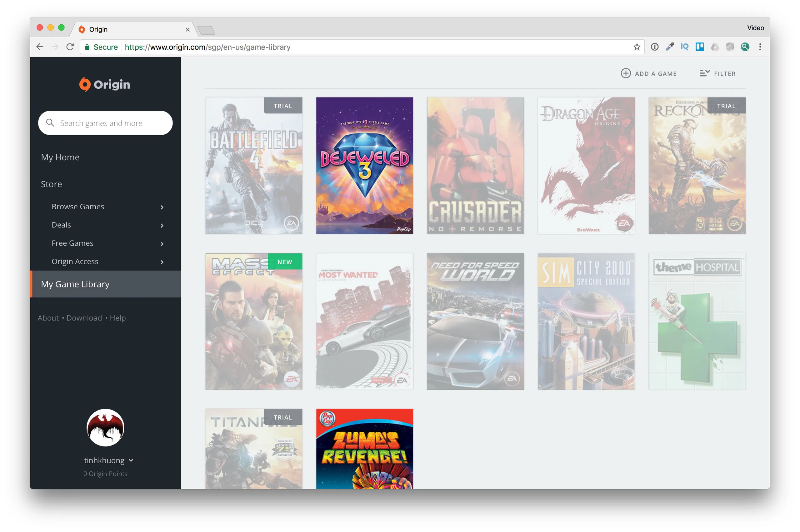The height and width of the screenshot is (532, 800).
Task: Go to My Home
Action: coord(60,157)
